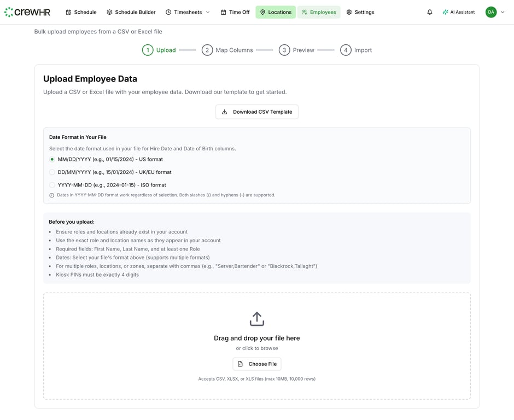Download the CSV Template
Image resolution: width=514 pixels, height=420 pixels.
click(x=257, y=112)
